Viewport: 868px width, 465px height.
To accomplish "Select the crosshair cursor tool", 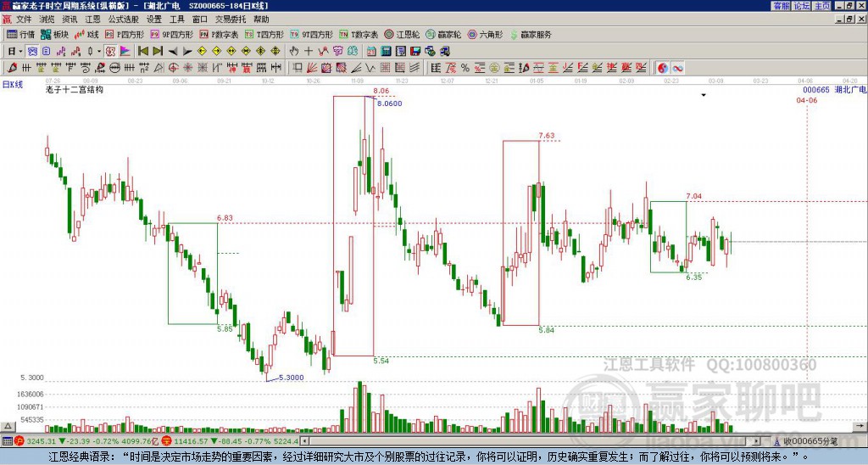I will pyautogui.click(x=309, y=52).
